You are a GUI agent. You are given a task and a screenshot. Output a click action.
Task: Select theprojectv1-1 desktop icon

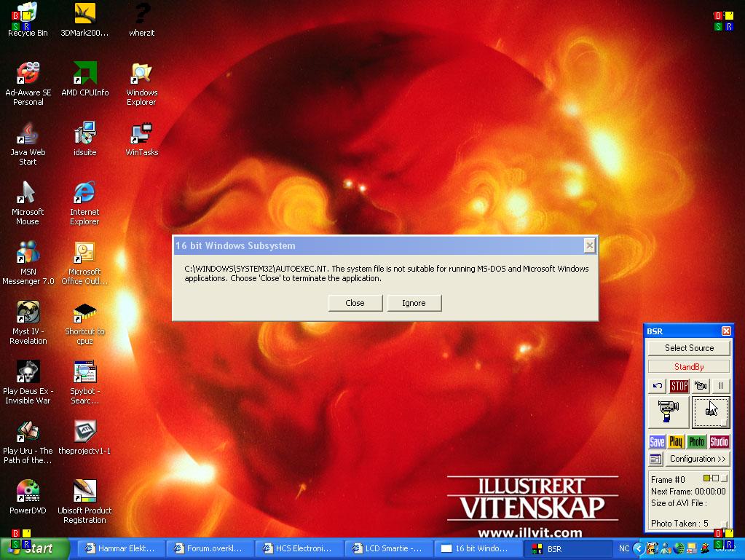click(x=84, y=438)
